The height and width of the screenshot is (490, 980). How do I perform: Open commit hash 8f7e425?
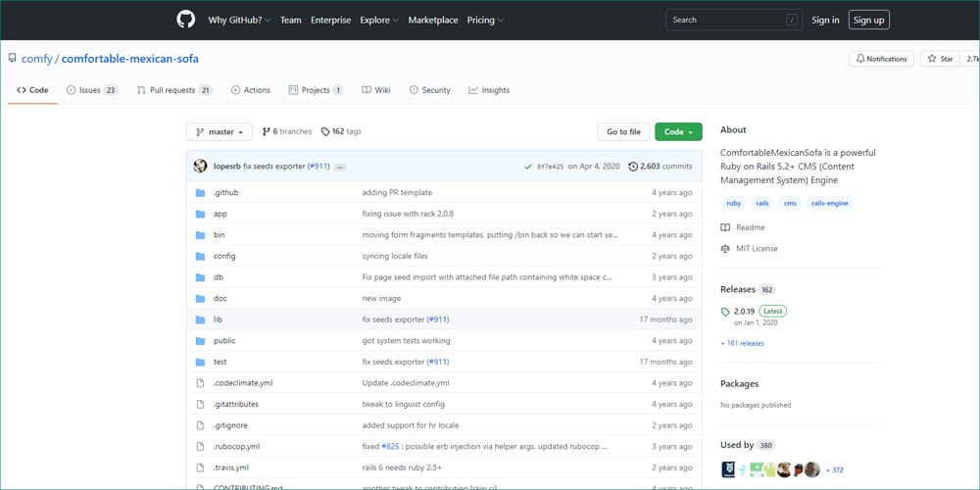(x=550, y=167)
